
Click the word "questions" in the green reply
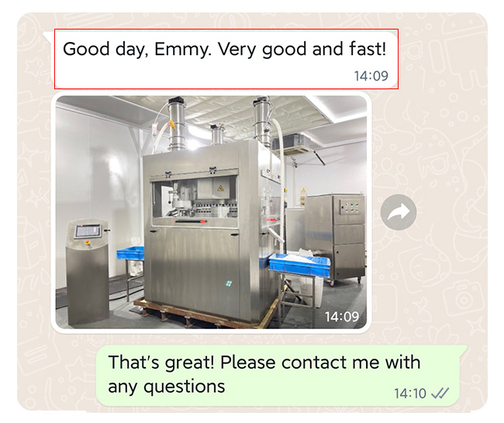[185, 387]
